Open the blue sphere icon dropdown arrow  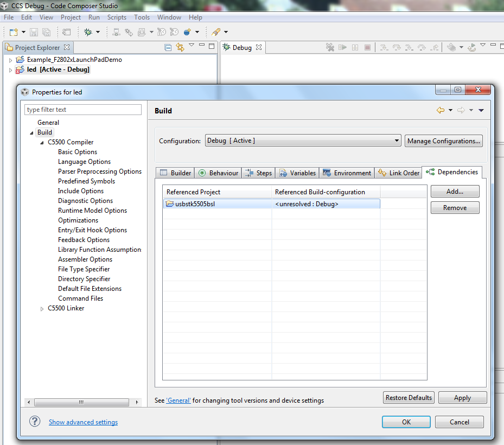[197, 32]
